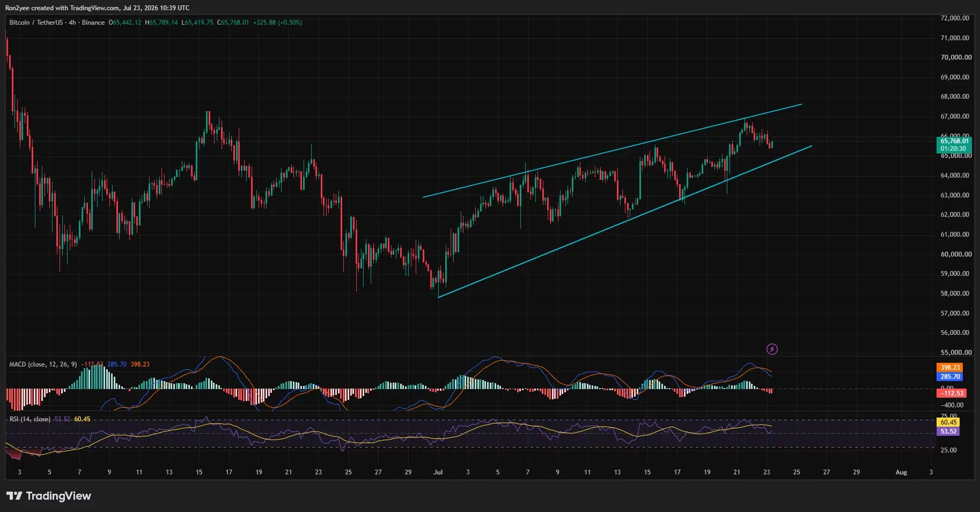Click the 69,000.00 price axis label

click(x=955, y=77)
